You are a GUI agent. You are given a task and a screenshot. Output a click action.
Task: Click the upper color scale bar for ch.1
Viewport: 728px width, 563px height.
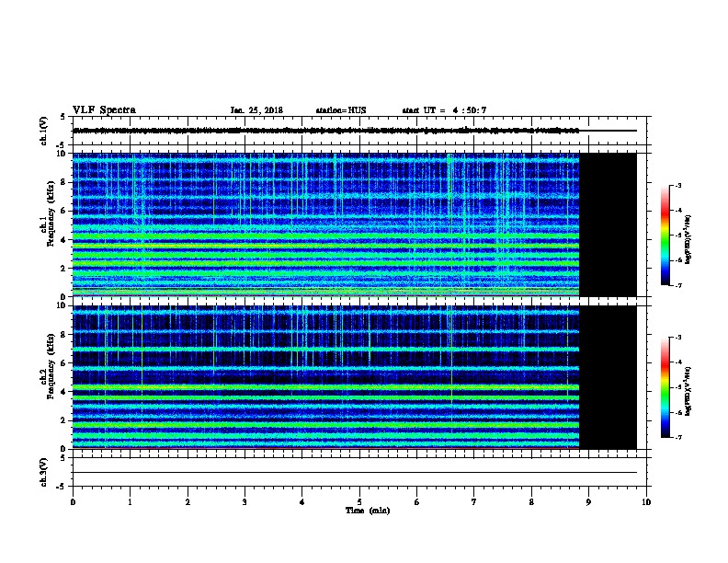pyautogui.click(x=665, y=236)
